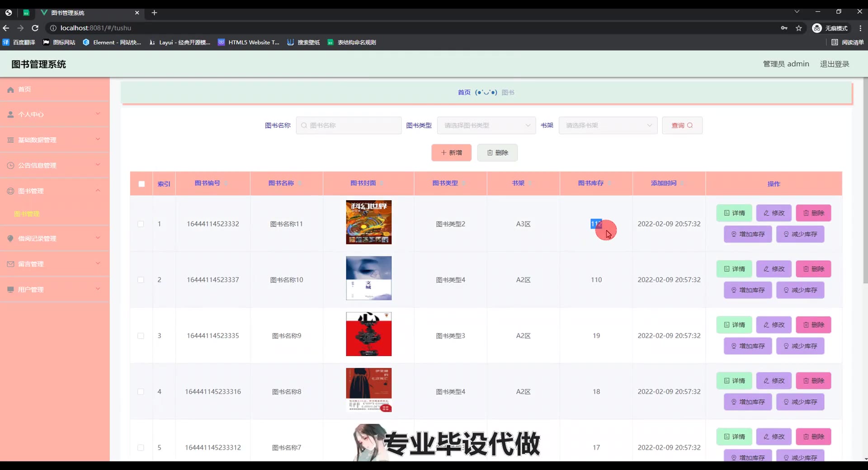Viewport: 868px width, 470px height.
Task: Open 阅读清单 reading list icon
Action: tap(835, 42)
